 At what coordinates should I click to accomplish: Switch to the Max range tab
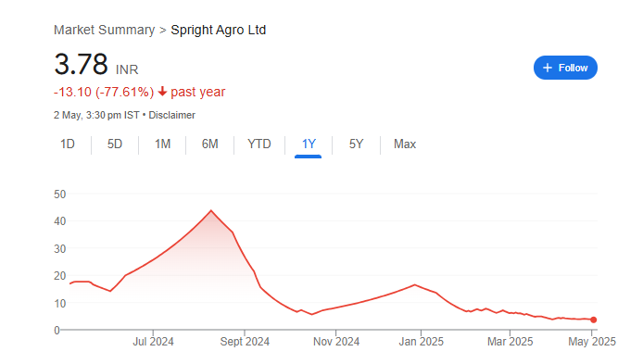coord(405,144)
